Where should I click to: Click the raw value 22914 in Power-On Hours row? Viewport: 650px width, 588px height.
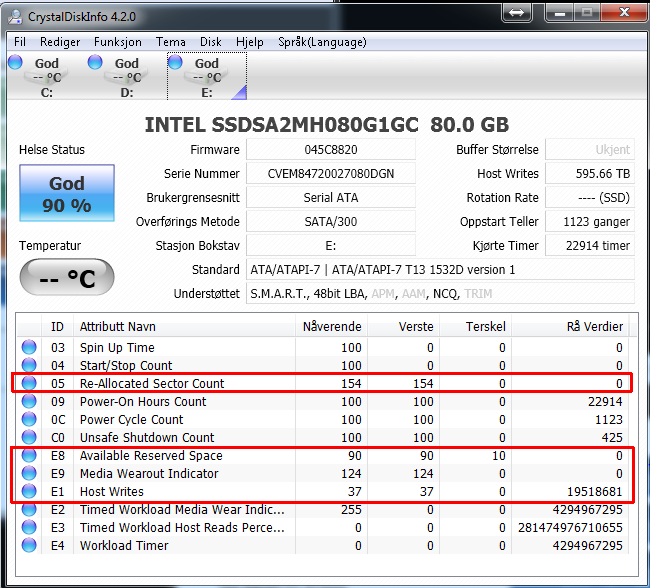[605, 401]
